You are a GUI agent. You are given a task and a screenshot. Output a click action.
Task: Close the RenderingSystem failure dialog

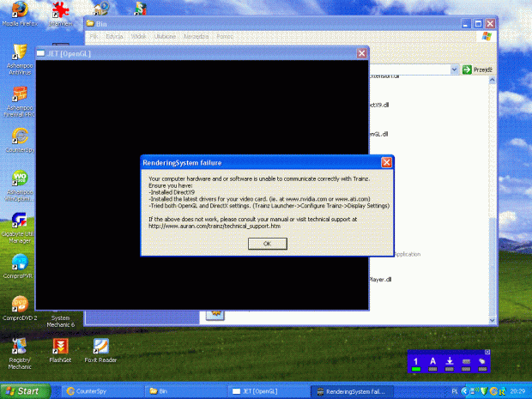coord(386,162)
